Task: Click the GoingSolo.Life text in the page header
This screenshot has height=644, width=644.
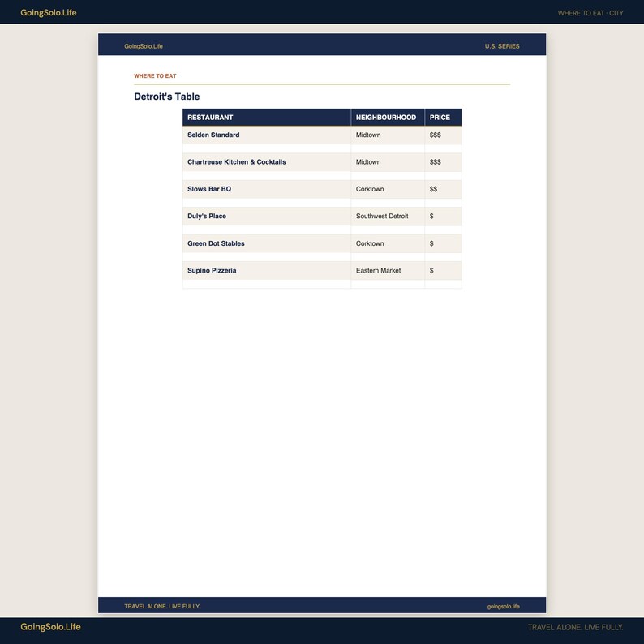Action: tap(144, 46)
